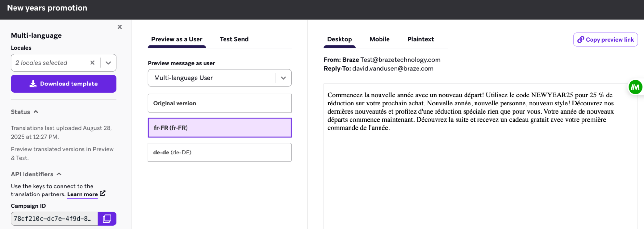Screen dimensions: 644x229
Task: Select the de-de locale preview
Action: click(219, 152)
